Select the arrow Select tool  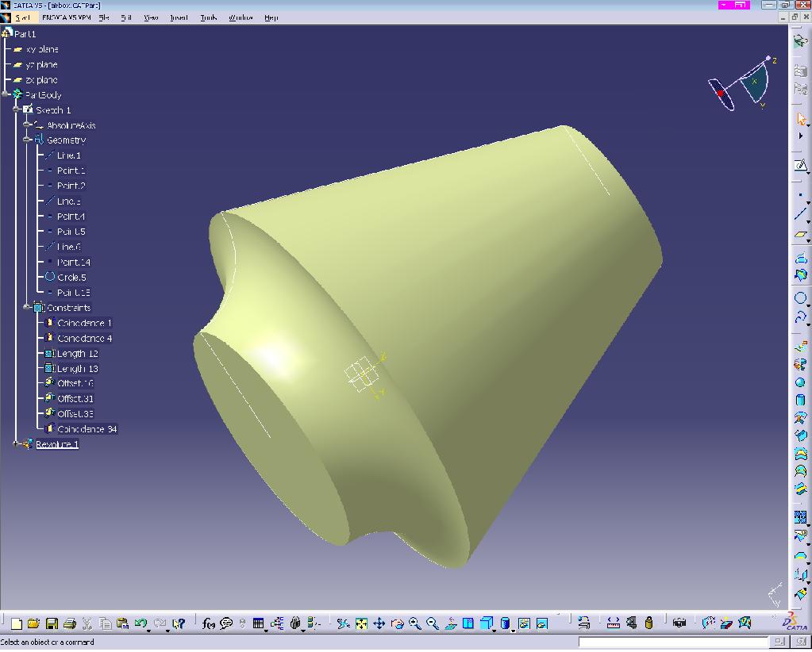coord(800,120)
